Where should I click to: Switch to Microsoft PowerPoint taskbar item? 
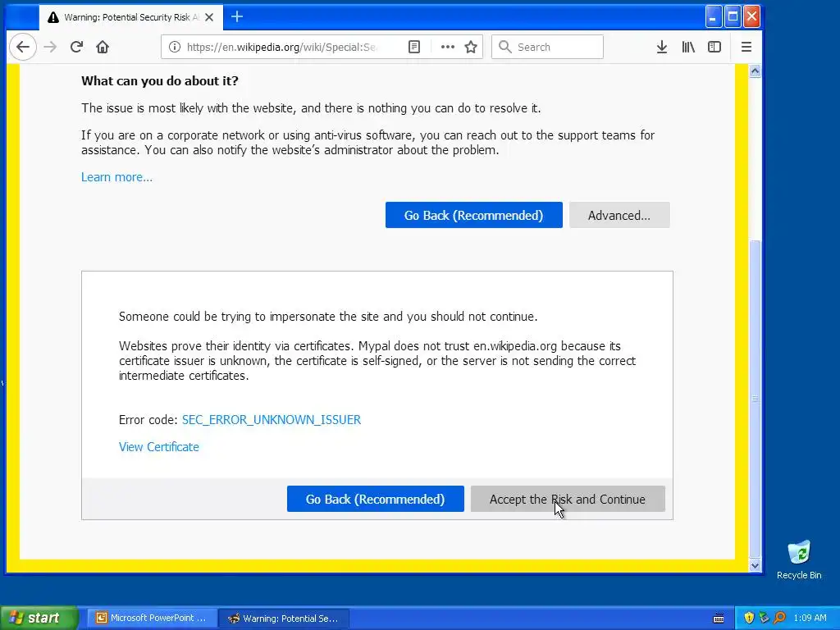152,619
